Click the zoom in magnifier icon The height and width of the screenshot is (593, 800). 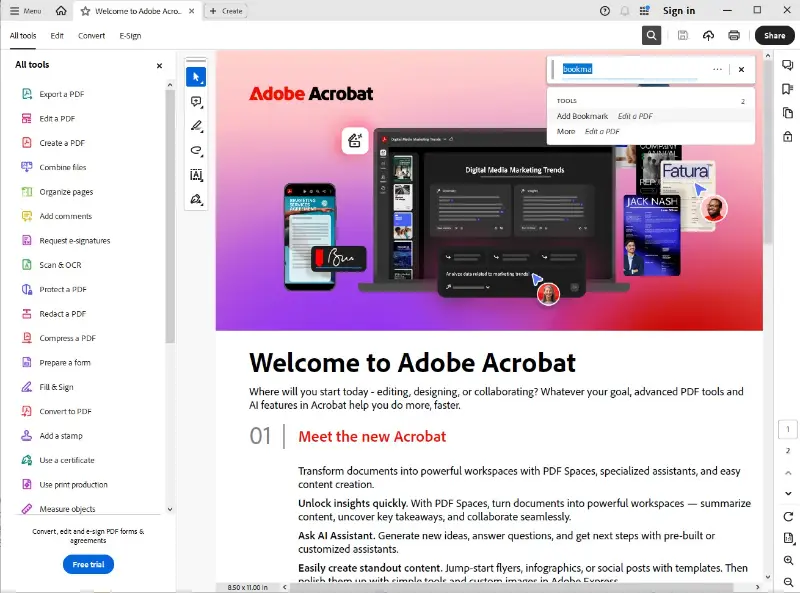tap(788, 561)
